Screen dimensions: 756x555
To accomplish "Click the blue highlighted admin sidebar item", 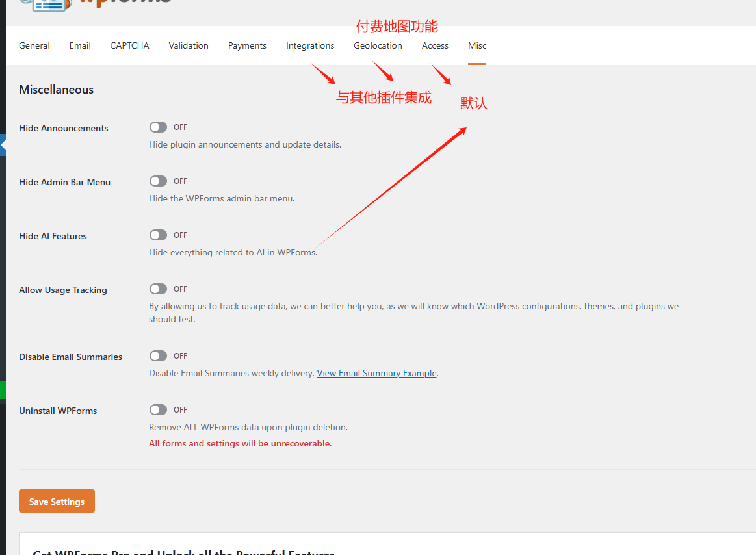I will 3,146.
